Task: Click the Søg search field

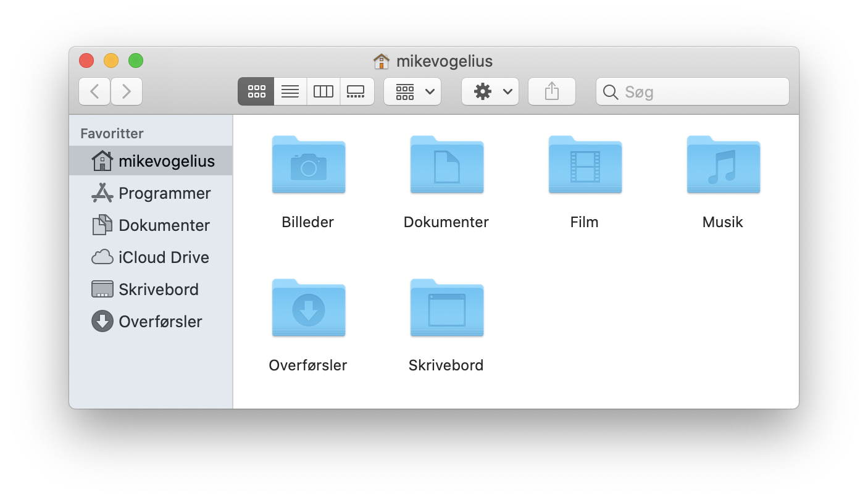Action: [x=693, y=91]
